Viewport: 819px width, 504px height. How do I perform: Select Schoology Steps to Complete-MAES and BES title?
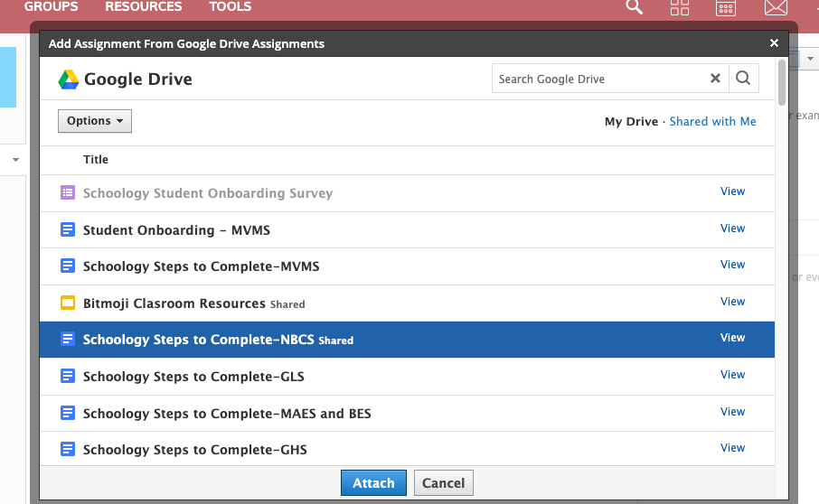pos(227,413)
